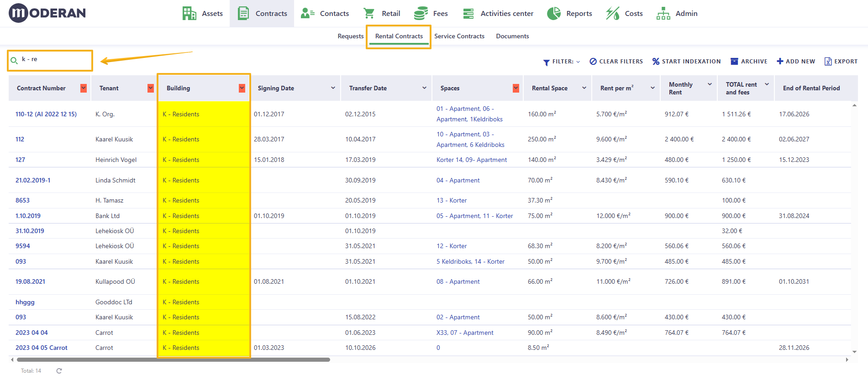Toggle the red Tenant column filter

point(151,88)
